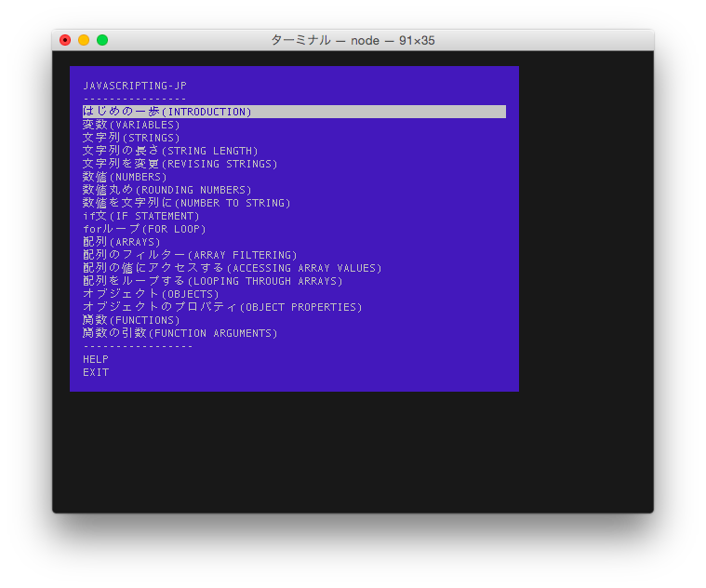The width and height of the screenshot is (706, 588).
Task: Select the OBJECT PROPERTIES exercise
Action: [x=222, y=307]
